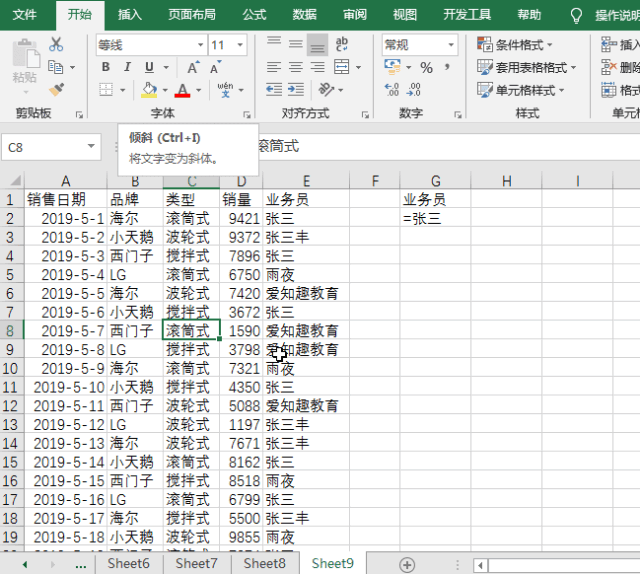Click the Cut scissors icon
Screen dimensions: 640x574
click(x=56, y=44)
